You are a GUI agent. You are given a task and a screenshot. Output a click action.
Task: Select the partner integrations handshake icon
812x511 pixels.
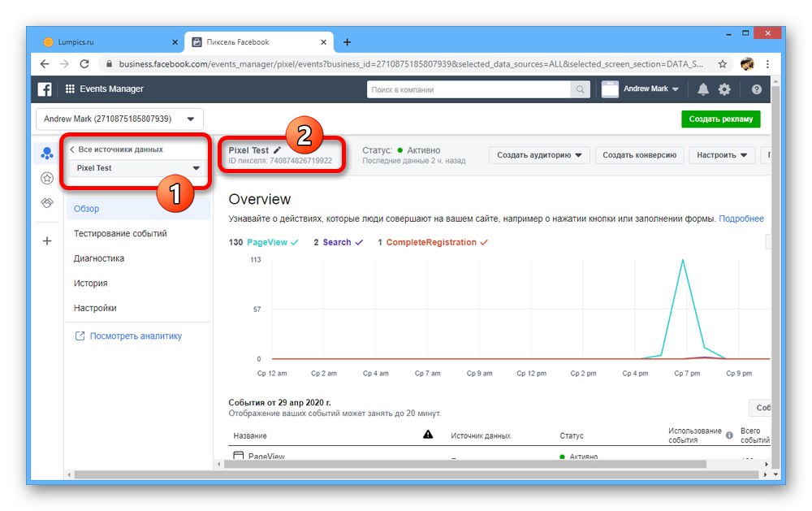47,202
